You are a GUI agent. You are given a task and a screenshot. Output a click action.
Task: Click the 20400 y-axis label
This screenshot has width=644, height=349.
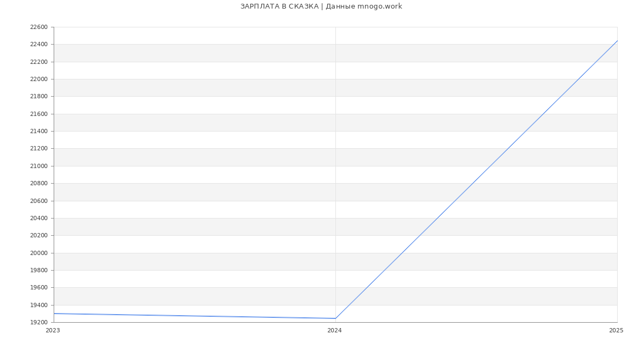point(39,218)
